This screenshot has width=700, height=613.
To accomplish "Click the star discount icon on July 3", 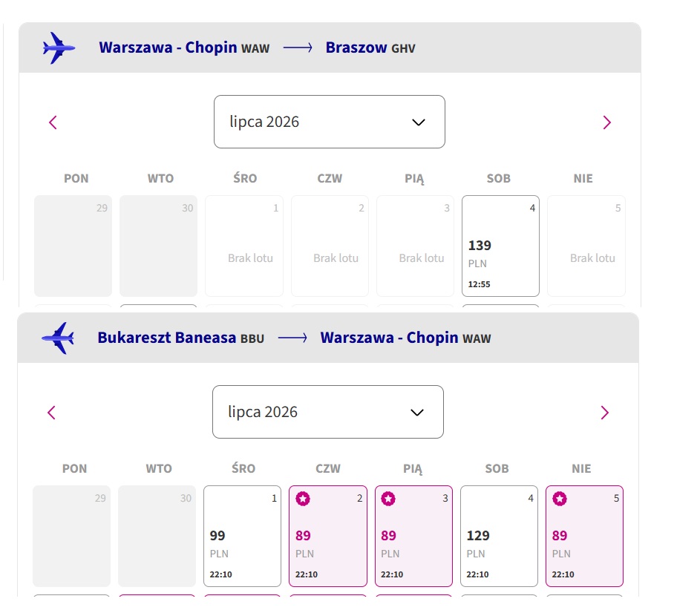I will (x=388, y=499).
